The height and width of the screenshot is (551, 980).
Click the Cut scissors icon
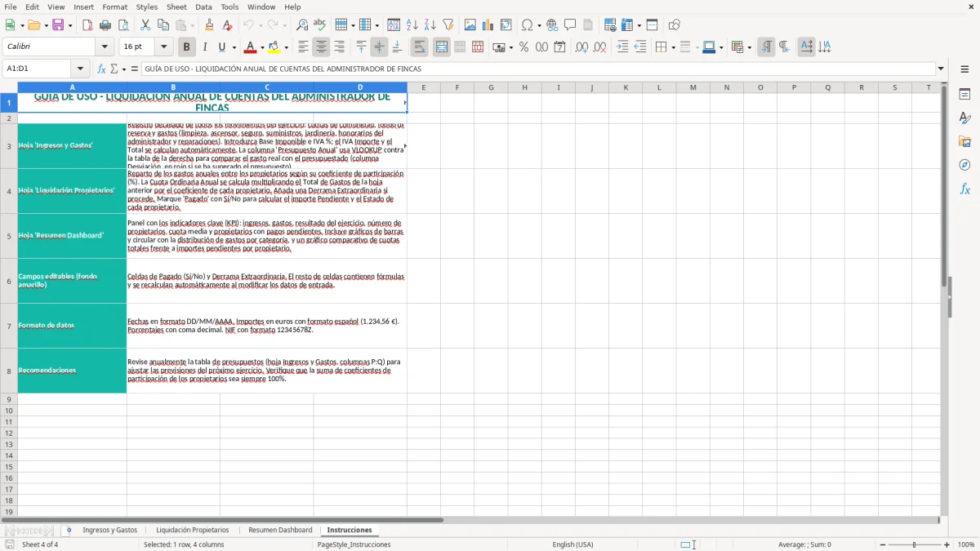click(145, 25)
